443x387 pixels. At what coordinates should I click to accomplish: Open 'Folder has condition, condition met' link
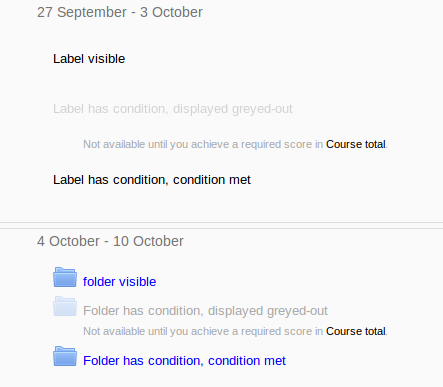click(x=184, y=361)
